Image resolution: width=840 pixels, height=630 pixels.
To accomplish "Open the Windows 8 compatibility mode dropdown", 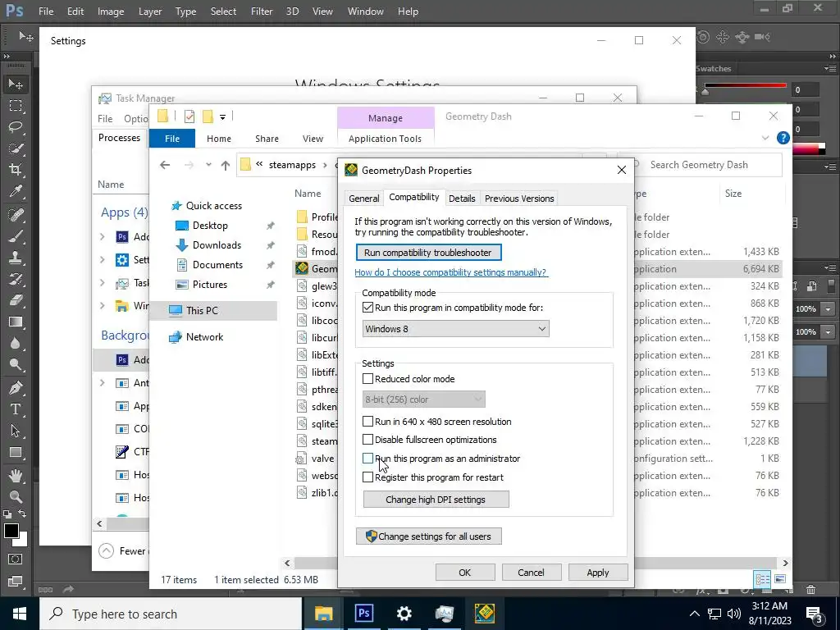I will click(x=455, y=329).
